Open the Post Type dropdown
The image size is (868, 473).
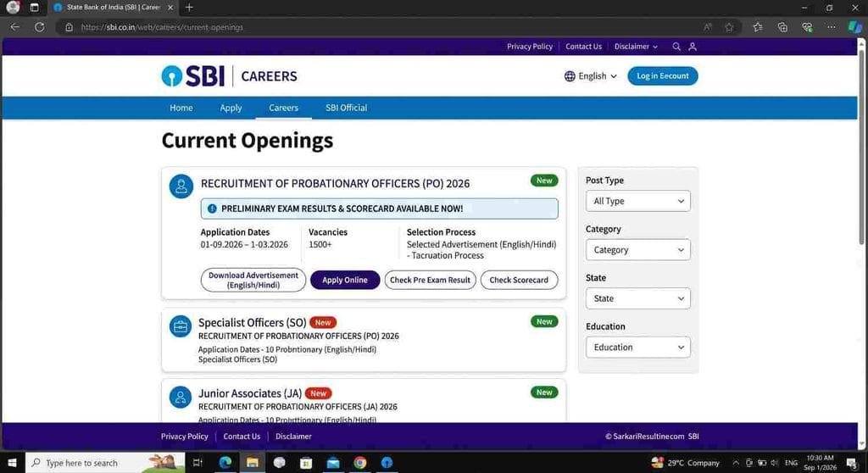pyautogui.click(x=637, y=201)
